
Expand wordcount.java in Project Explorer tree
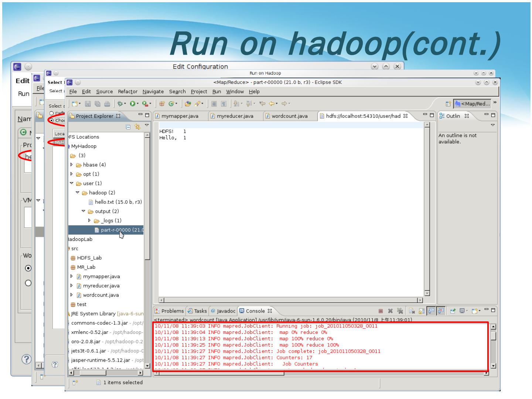72,295
